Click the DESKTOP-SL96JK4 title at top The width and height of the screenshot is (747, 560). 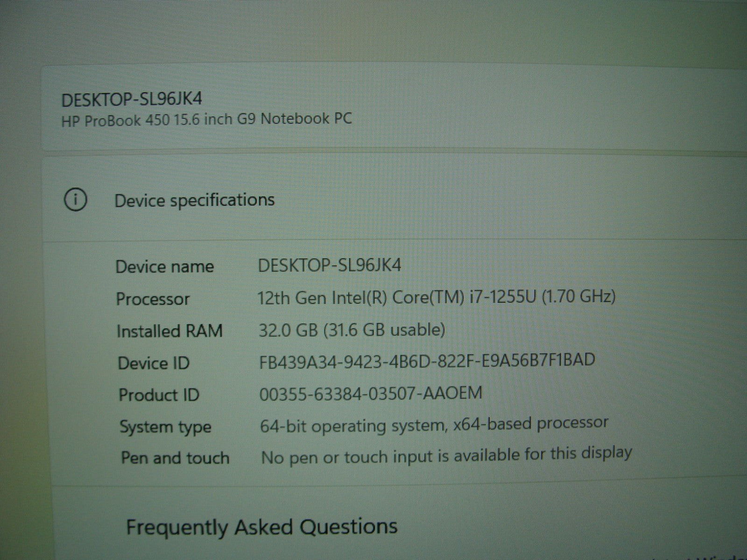point(132,99)
